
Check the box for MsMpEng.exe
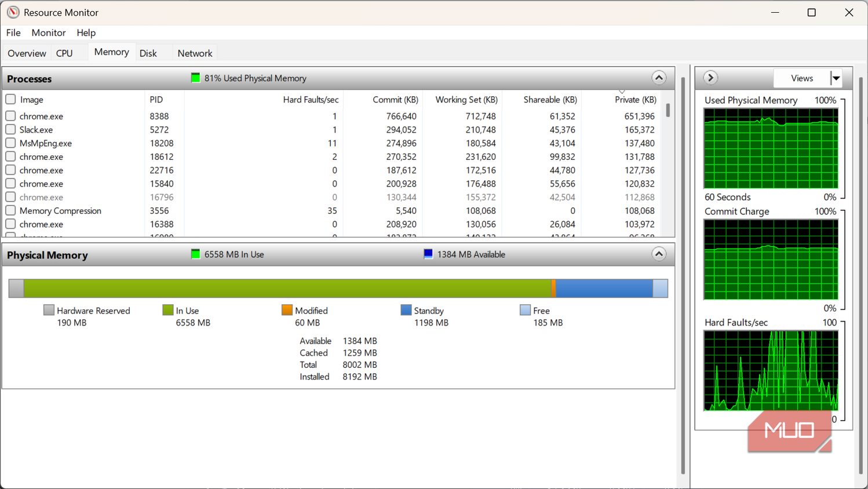(10, 143)
